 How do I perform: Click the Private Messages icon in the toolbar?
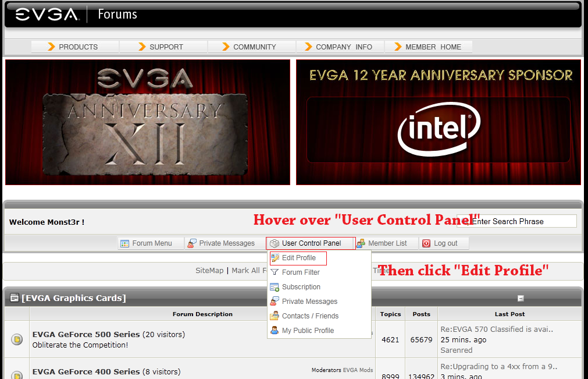click(191, 243)
